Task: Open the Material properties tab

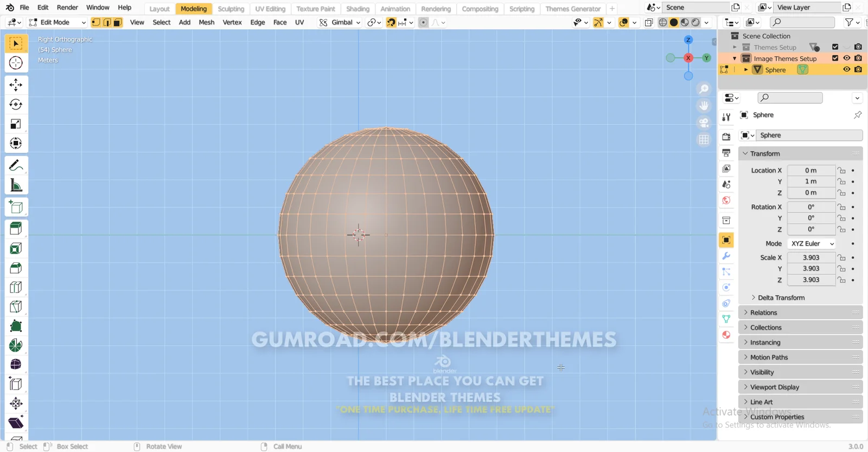Action: 726,335
